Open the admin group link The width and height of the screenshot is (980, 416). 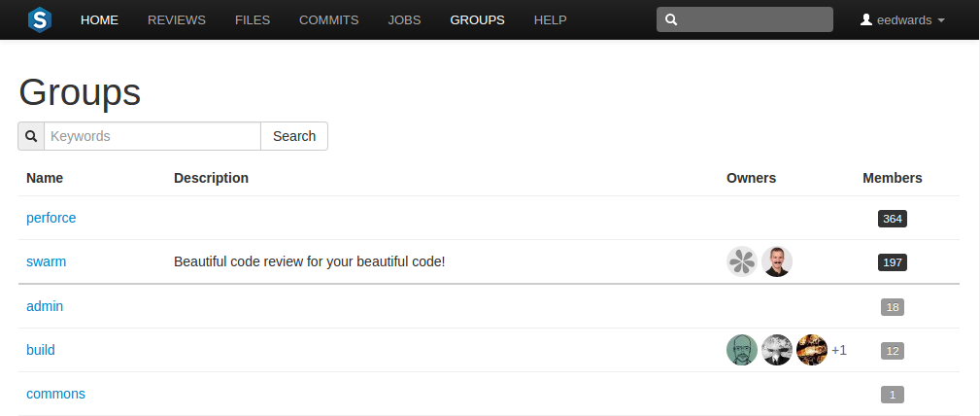click(45, 306)
